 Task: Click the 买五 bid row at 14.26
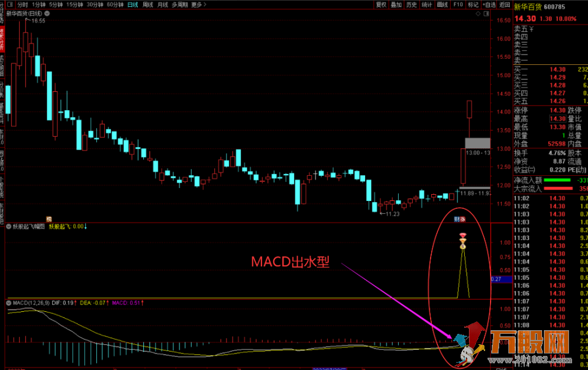point(551,101)
